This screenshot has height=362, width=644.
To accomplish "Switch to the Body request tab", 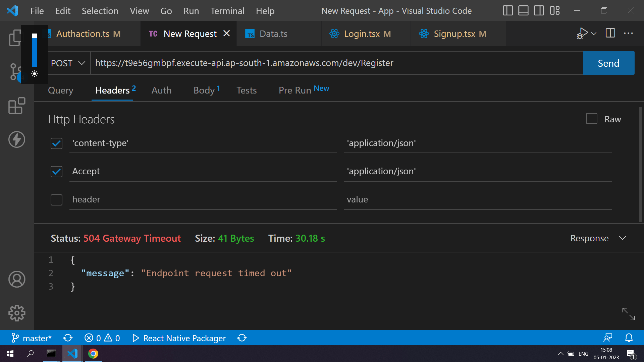I will [204, 90].
